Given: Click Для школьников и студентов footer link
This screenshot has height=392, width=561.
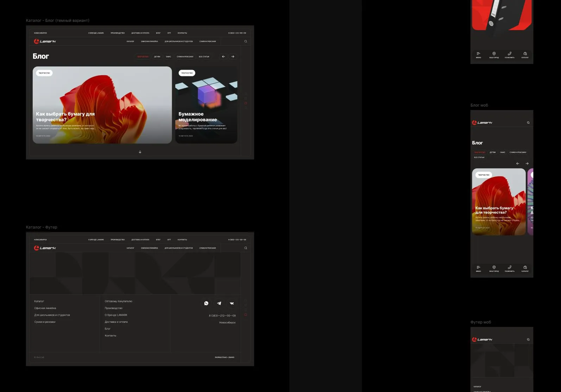Looking at the screenshot, I should [52, 315].
